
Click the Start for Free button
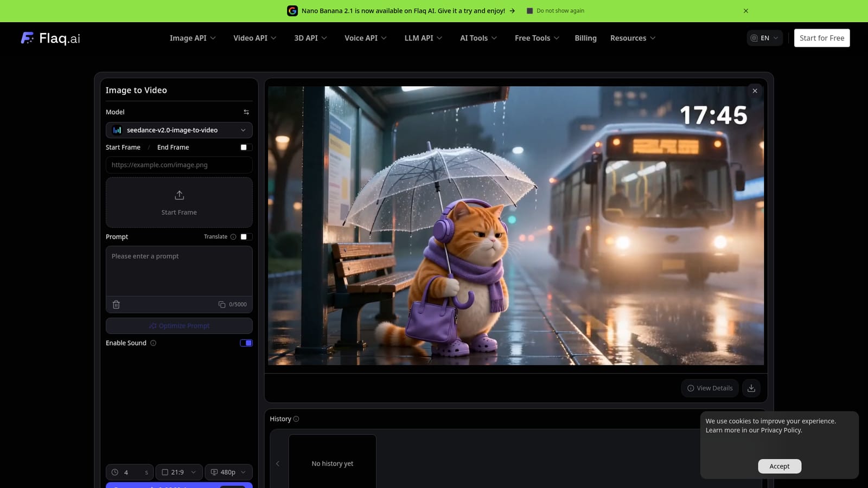coord(822,38)
